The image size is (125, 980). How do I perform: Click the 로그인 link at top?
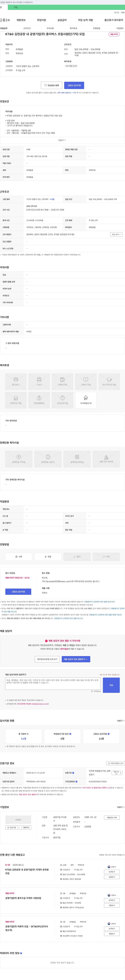(117, 13)
